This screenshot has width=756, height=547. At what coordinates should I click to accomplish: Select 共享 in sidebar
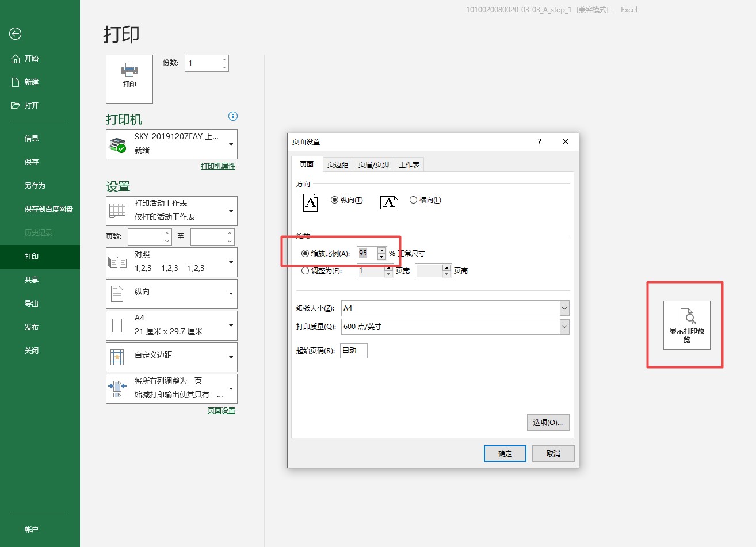(x=40, y=280)
